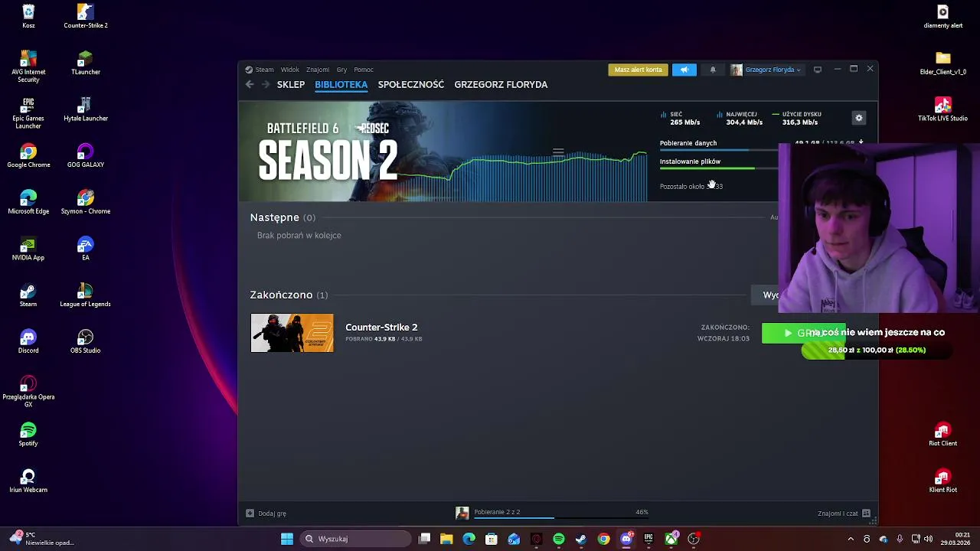Click Dodaj grę link
The image size is (980, 551).
[272, 514]
